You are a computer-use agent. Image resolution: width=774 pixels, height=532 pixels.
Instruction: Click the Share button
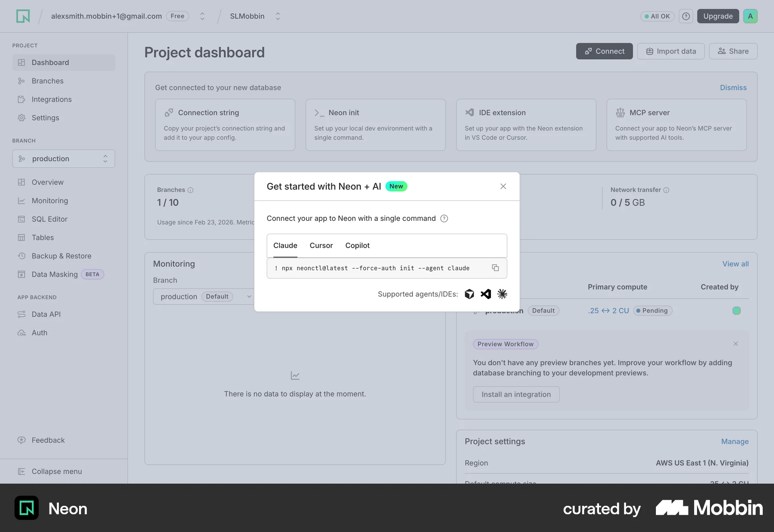pos(733,51)
